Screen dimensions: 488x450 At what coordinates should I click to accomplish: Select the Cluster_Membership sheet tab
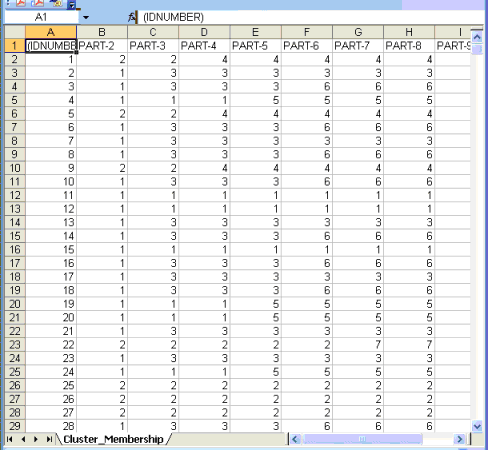(113, 439)
